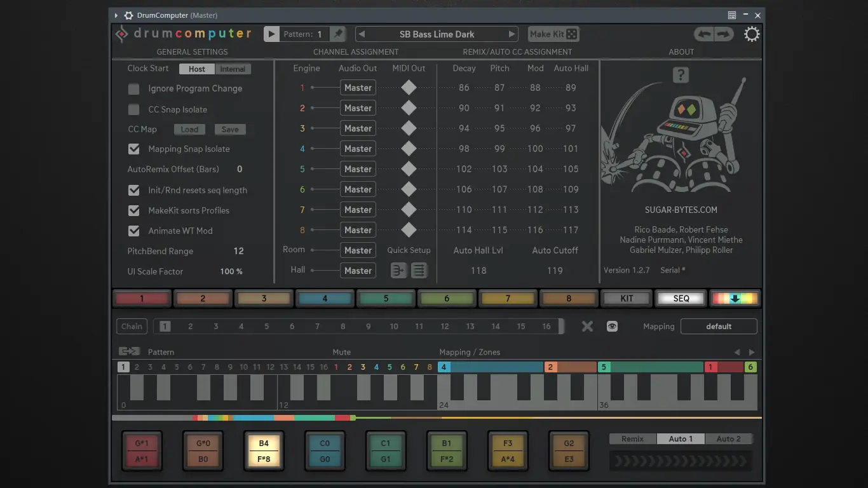This screenshot has height=488, width=868.
Task: Click the X icon next to the chain steps
Action: (x=587, y=327)
